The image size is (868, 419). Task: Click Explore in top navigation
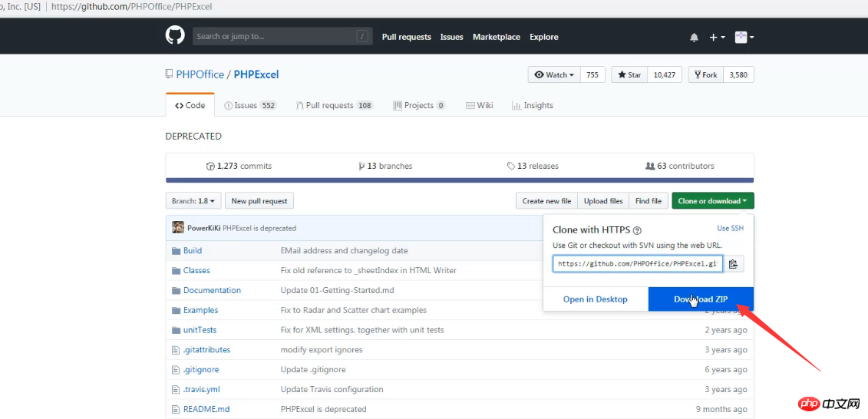tap(544, 37)
